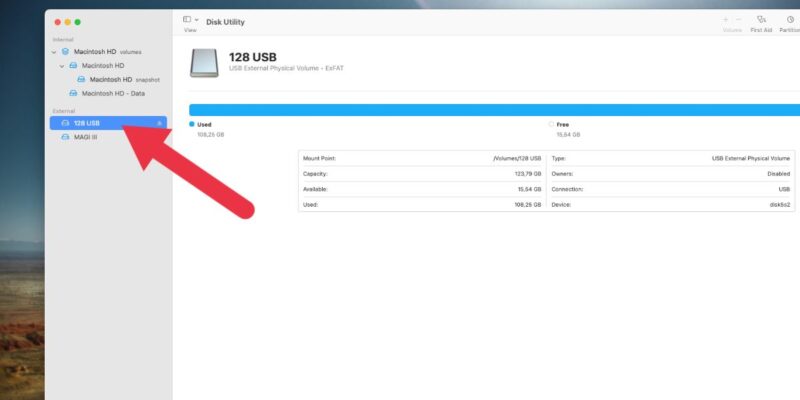800x400 pixels.
Task: Open the View dropdown chevron
Action: pyautogui.click(x=197, y=19)
